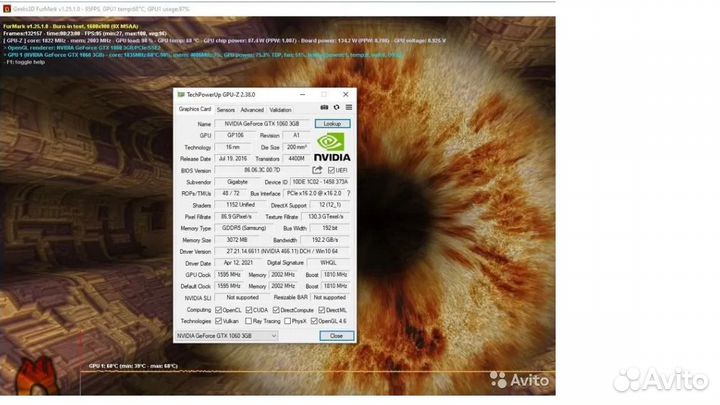The width and height of the screenshot is (720, 405).
Task: Toggle the UEFI checkbox
Action: (x=331, y=170)
